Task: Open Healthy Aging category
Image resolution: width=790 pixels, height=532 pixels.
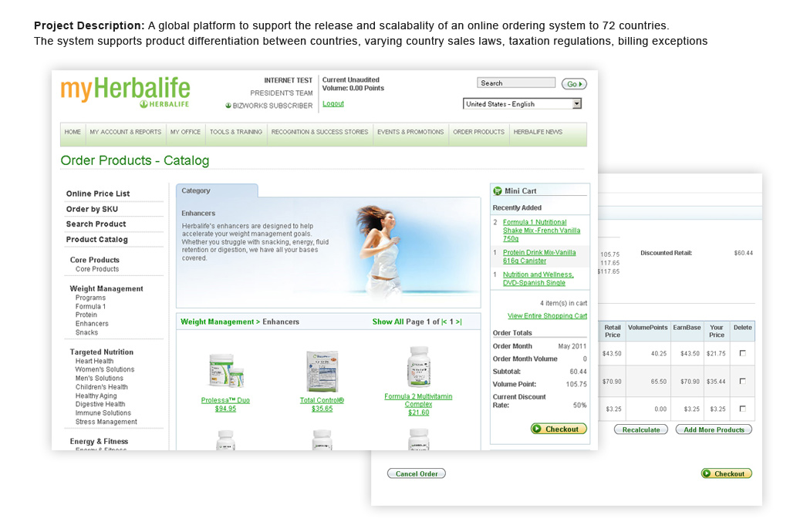Action: coord(96,396)
